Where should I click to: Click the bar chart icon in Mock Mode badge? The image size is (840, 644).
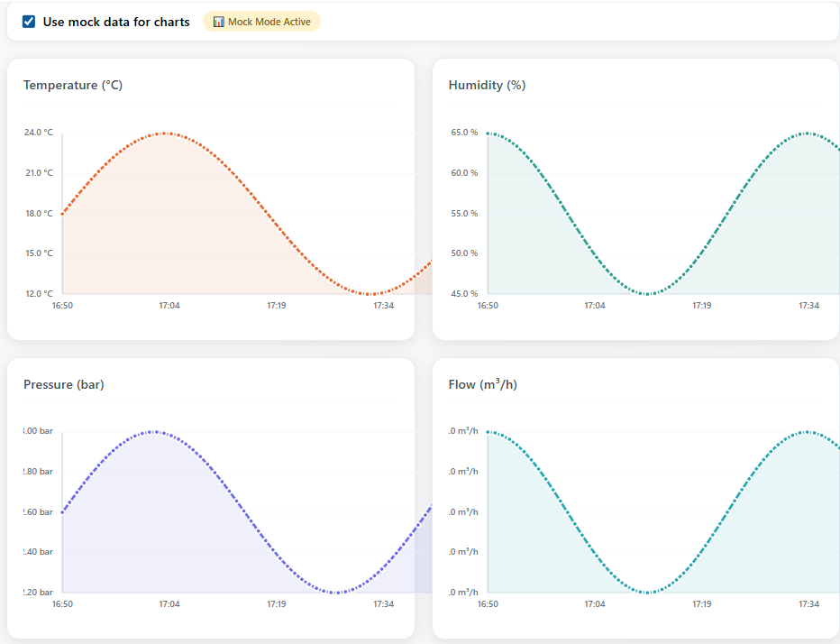pyautogui.click(x=217, y=21)
